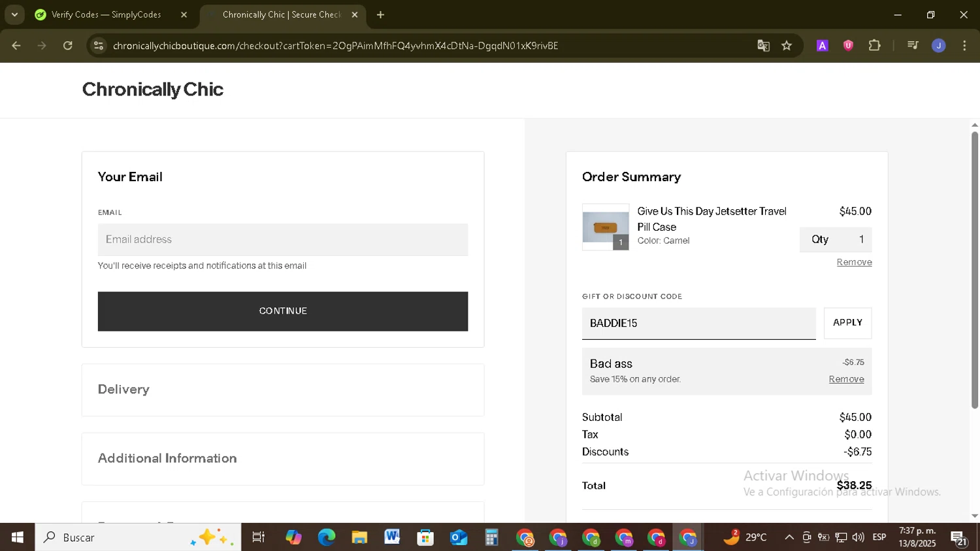This screenshot has width=980, height=551.
Task: Click the address bar URL
Action: point(335,46)
